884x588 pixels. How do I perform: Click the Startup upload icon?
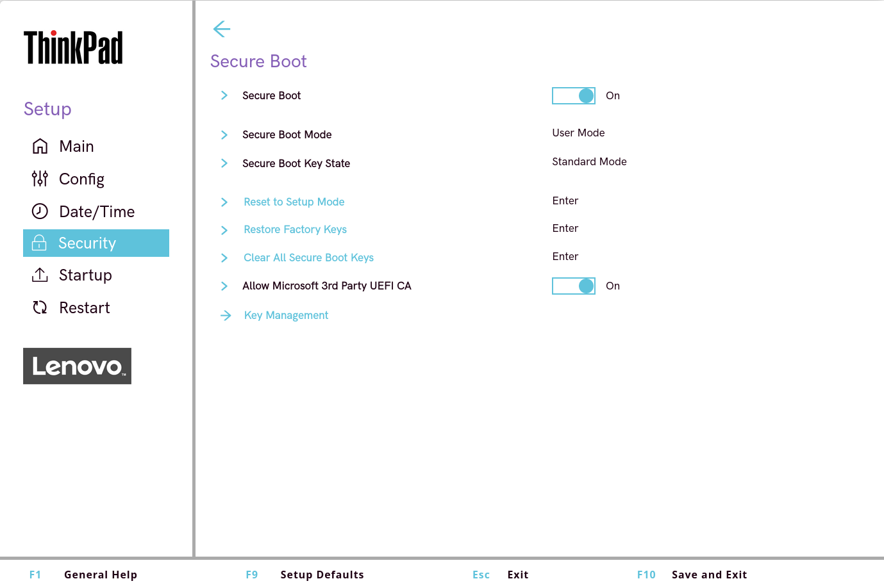pyautogui.click(x=40, y=275)
